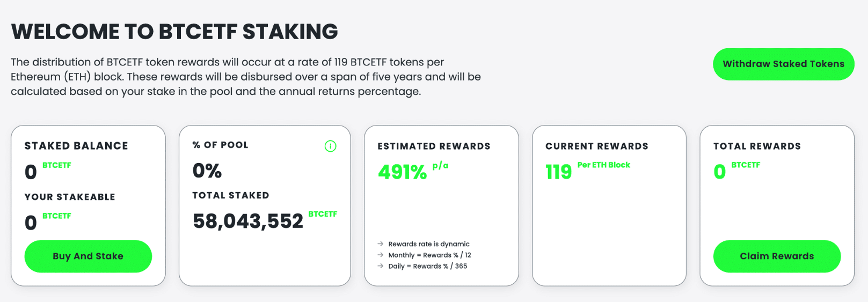The height and width of the screenshot is (302, 868).
Task: Click the 491% estimated rewards value
Action: (402, 172)
